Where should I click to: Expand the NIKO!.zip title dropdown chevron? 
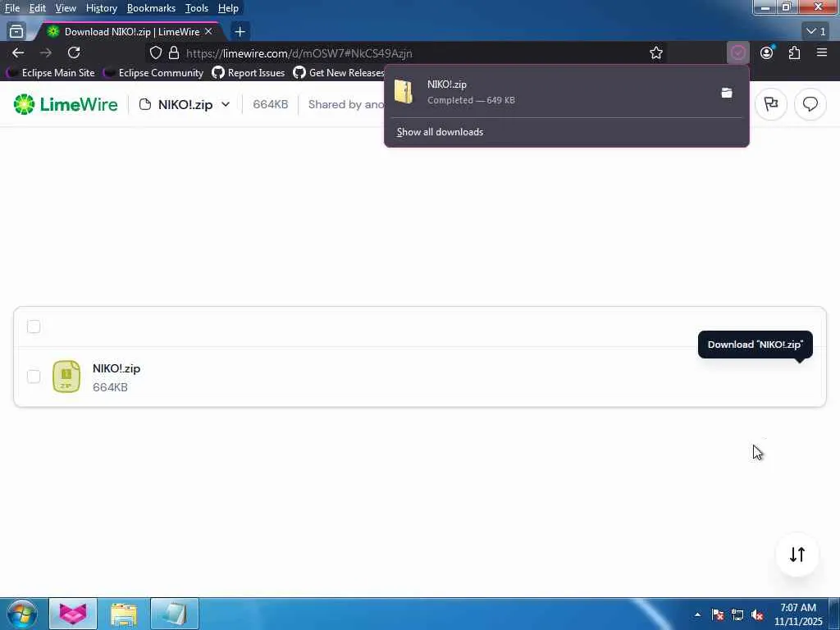(226, 104)
